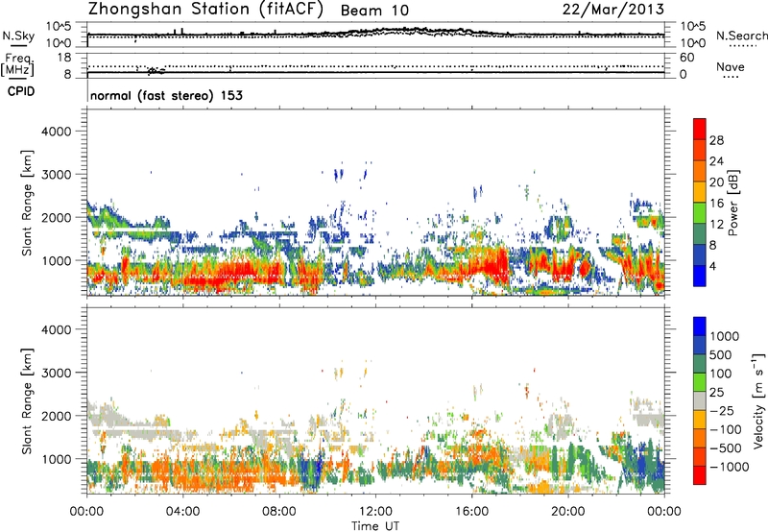Select the 20:00 time tick label
The height and width of the screenshot is (532, 768).
(x=567, y=512)
